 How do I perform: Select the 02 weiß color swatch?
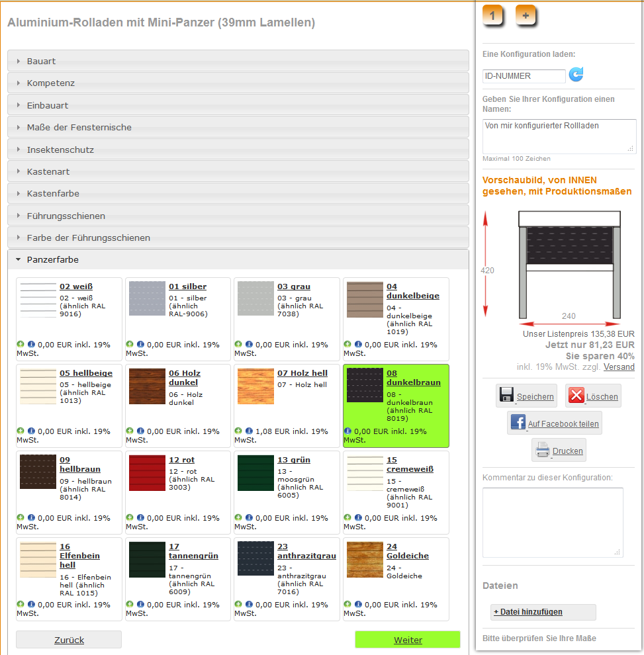[x=38, y=300]
